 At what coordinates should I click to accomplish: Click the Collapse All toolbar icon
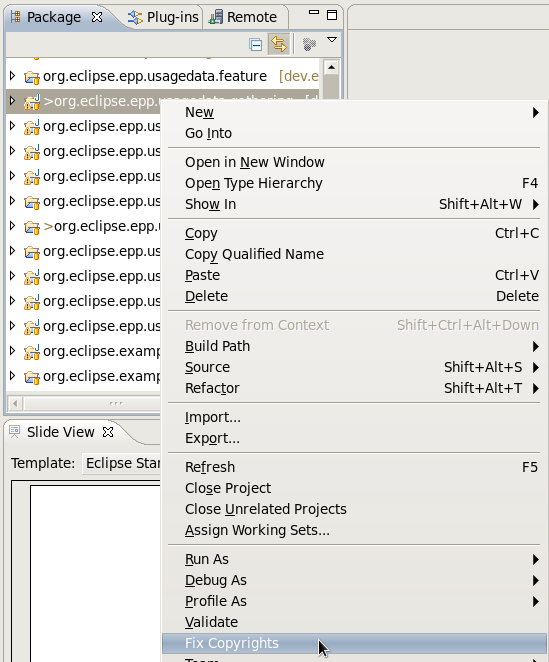[x=255, y=44]
